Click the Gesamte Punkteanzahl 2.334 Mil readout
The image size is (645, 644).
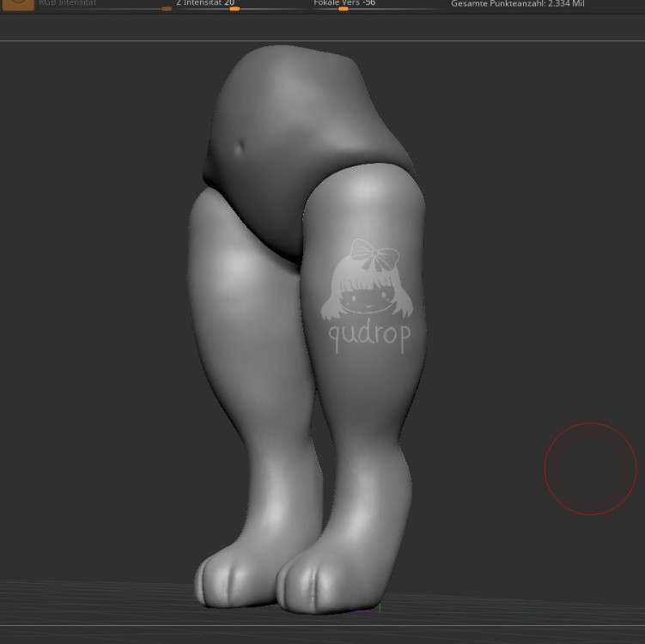pos(518,3)
